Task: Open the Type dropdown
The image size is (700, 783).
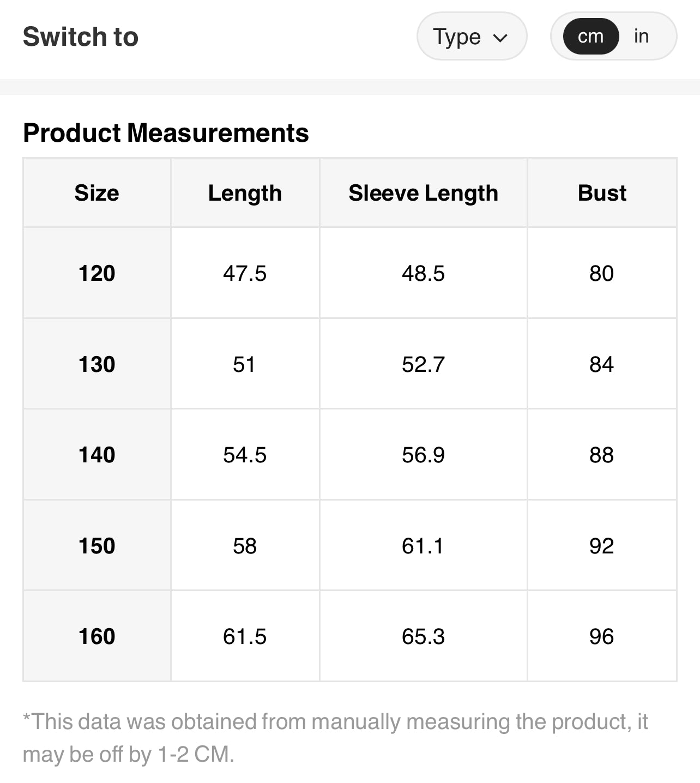Action: point(471,37)
